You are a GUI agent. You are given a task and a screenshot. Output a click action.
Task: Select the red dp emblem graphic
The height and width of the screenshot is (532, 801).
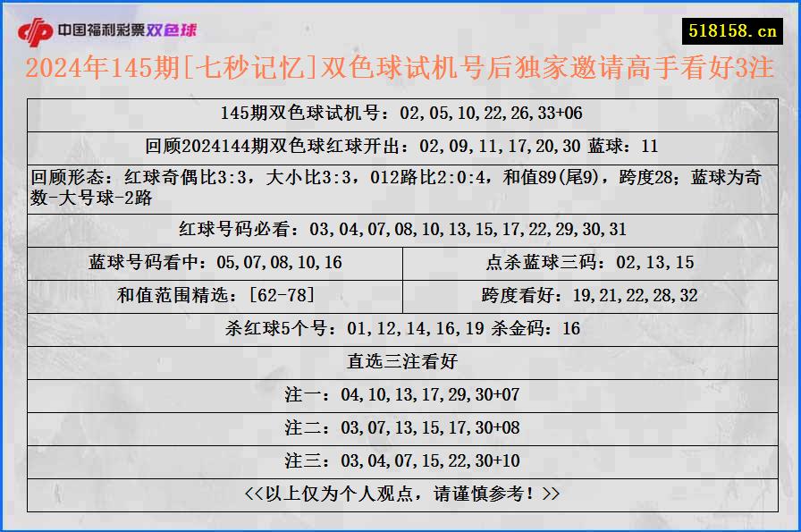[36, 28]
